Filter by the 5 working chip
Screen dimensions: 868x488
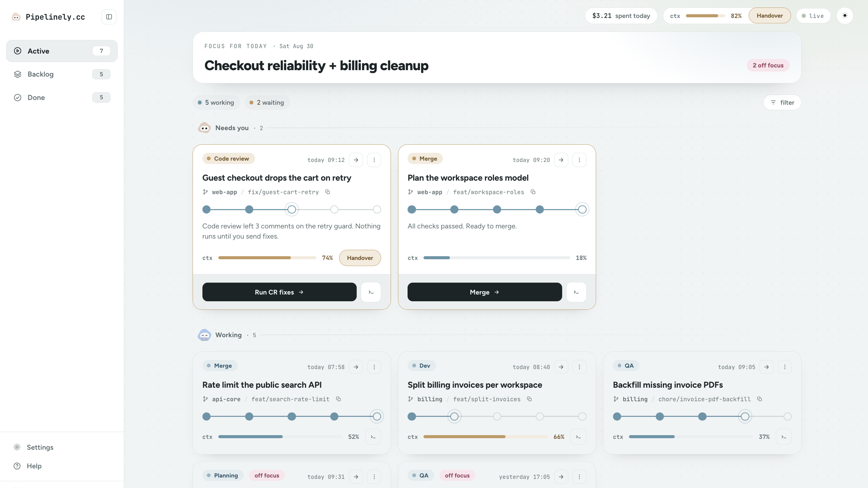(x=216, y=102)
